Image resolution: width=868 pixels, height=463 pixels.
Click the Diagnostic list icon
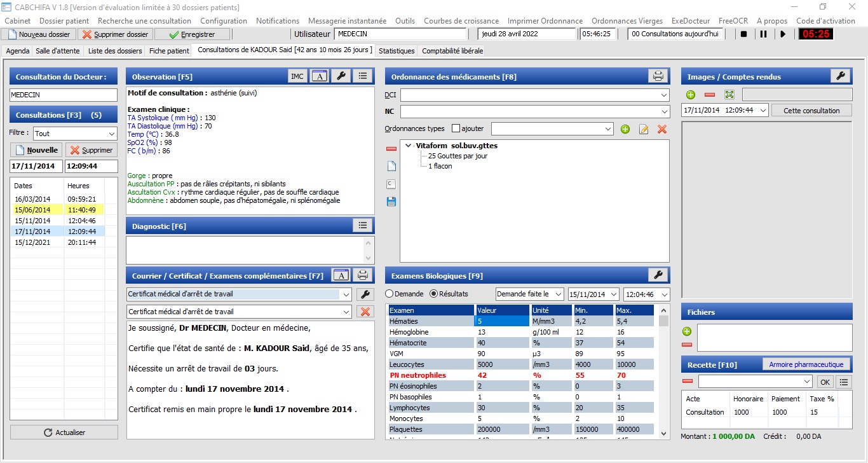[363, 225]
